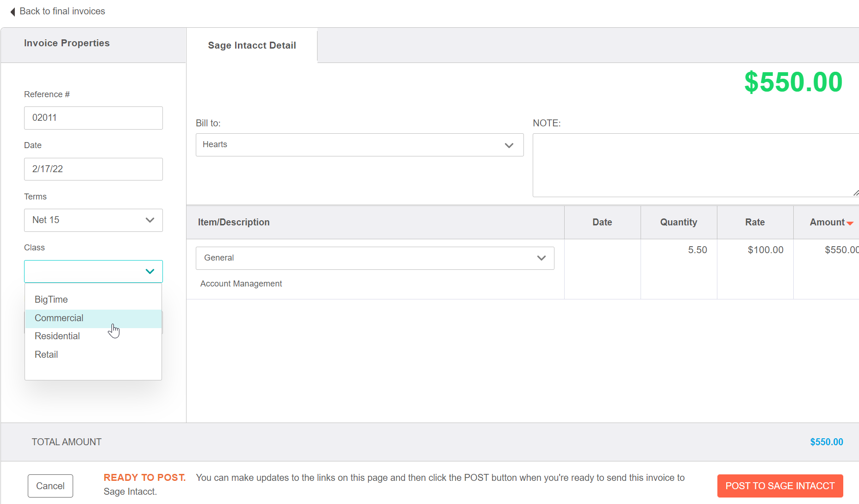Image resolution: width=859 pixels, height=504 pixels.
Task: Edit the Reference # field 02011
Action: point(93,118)
